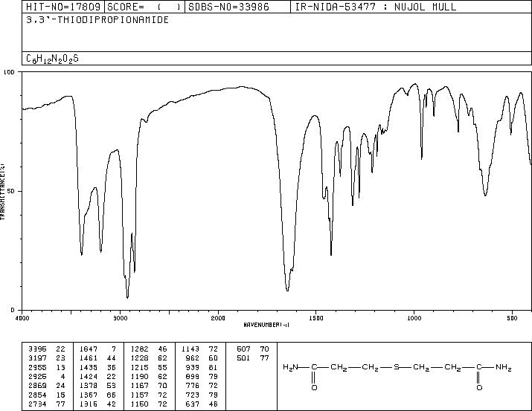Click the 3000 wavenumber axis tick label
Viewport: 532px width, 411px height.
[120, 318]
